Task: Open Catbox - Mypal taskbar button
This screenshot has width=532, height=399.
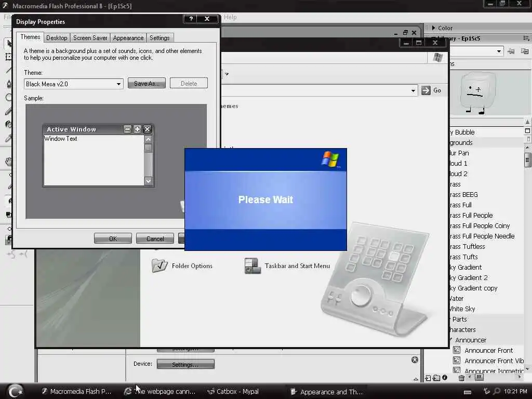Action: click(233, 391)
